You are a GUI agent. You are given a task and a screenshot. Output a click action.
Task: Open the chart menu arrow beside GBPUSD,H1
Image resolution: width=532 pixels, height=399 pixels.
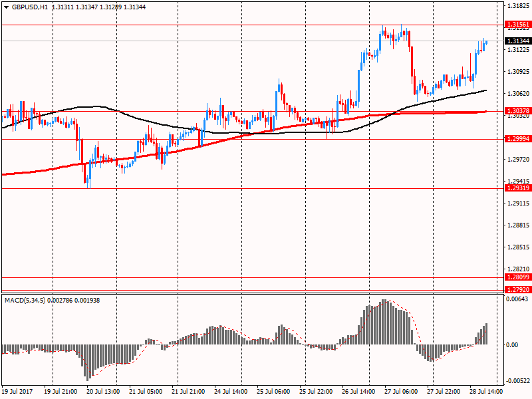(6, 7)
